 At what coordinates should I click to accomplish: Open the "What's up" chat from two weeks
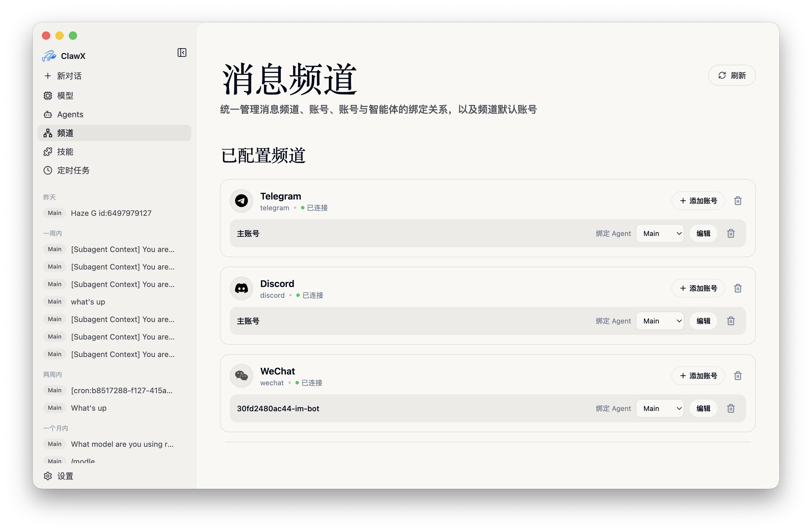pos(114,408)
